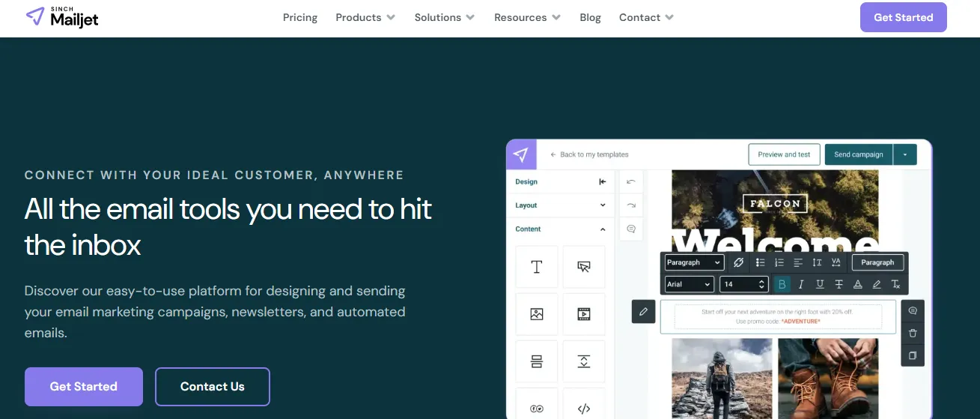Click the promo code text block
Screen dimensions: 980x419
pos(778,316)
